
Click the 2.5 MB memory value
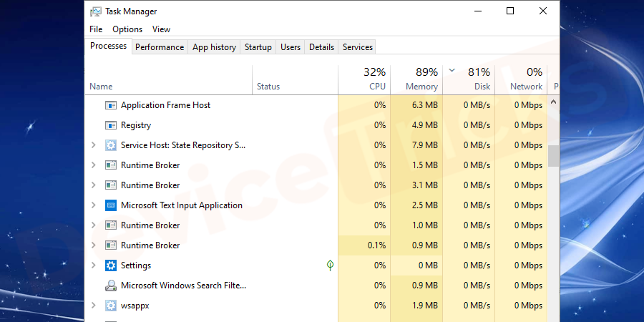pyautogui.click(x=424, y=205)
